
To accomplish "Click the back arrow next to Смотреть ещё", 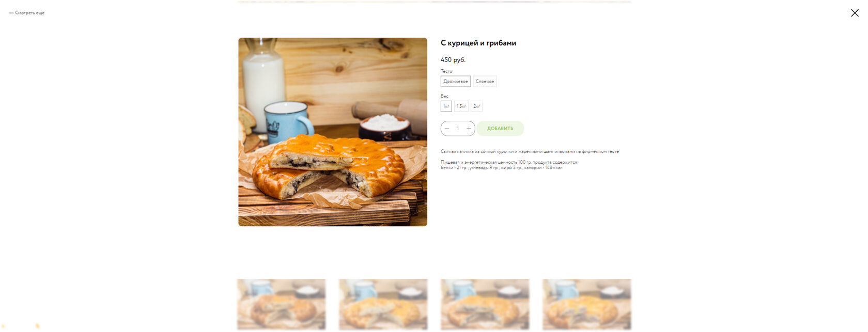I will (11, 13).
